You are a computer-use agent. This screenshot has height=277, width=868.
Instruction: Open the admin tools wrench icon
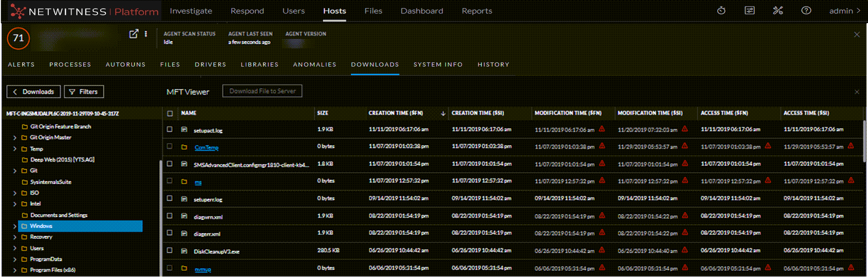pos(778,11)
